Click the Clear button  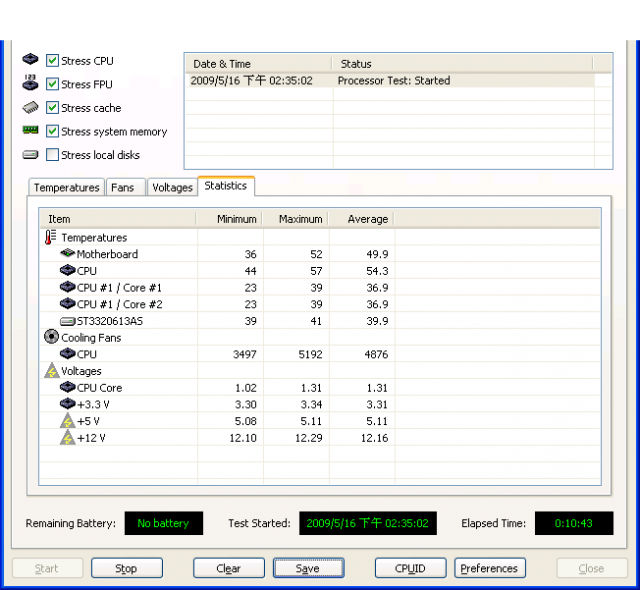pyautogui.click(x=229, y=568)
